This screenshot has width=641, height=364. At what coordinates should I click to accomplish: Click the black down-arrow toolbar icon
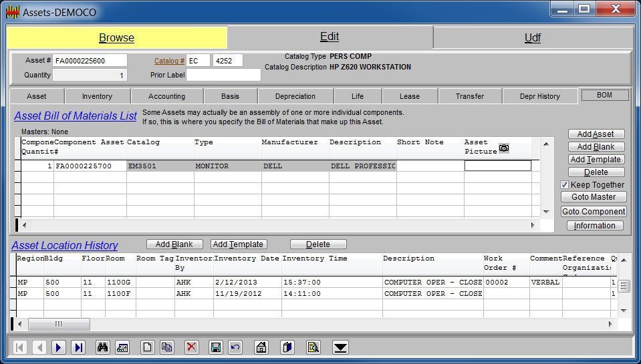point(340,347)
